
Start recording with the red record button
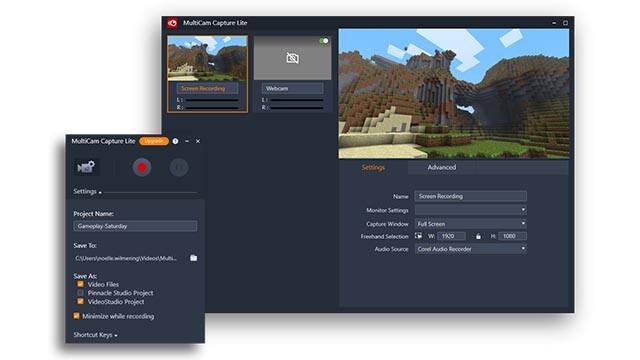pyautogui.click(x=142, y=167)
